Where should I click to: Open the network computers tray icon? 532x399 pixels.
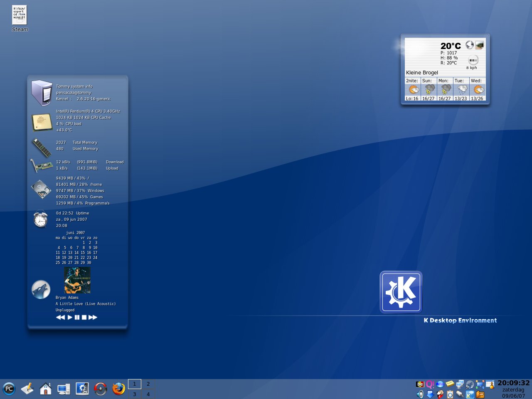[x=460, y=384]
